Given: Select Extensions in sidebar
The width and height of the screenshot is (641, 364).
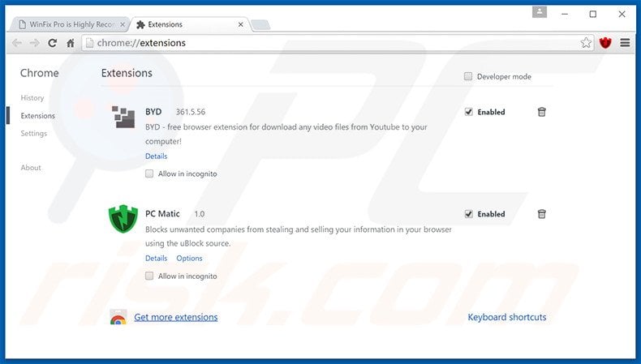Looking at the screenshot, I should (37, 116).
